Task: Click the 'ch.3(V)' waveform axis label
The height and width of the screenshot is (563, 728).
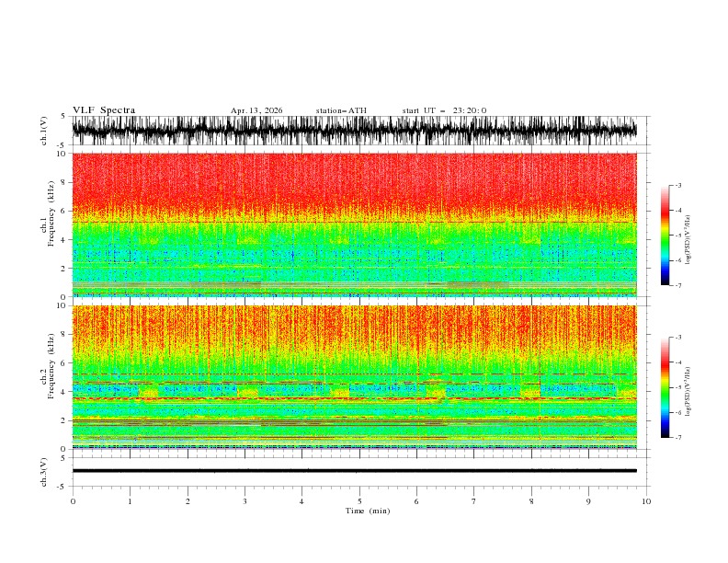Action: pyautogui.click(x=44, y=472)
